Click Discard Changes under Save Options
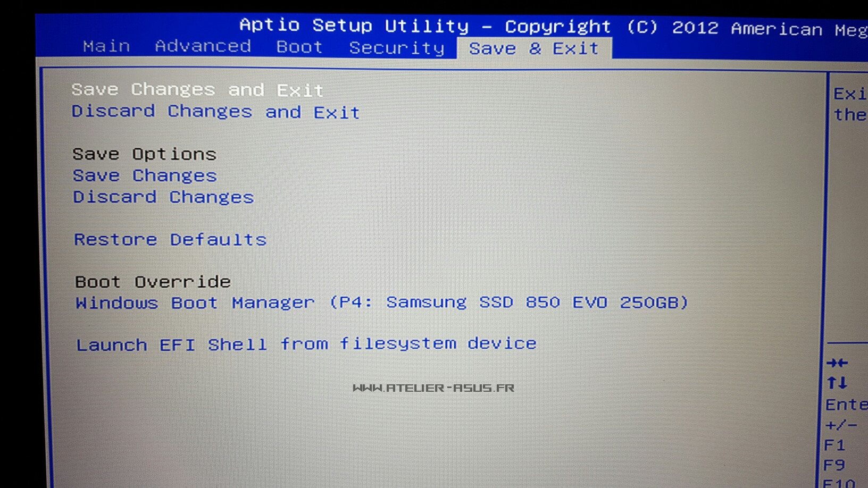Image resolution: width=868 pixels, height=488 pixels. (163, 197)
